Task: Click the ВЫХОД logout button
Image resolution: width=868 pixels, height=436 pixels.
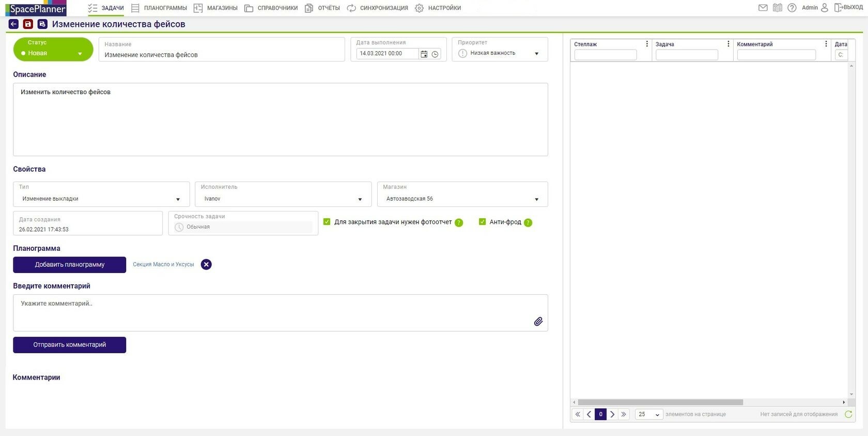Action: 848,8
